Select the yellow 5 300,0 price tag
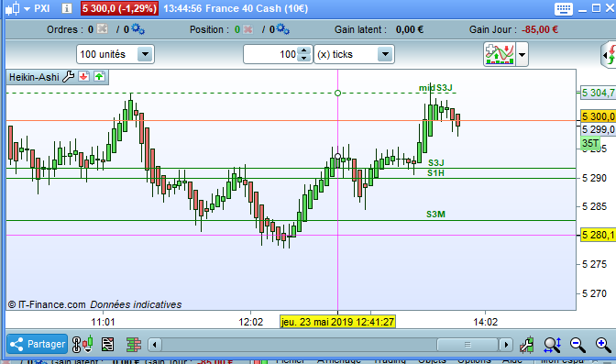616x364 pixels. 598,116
